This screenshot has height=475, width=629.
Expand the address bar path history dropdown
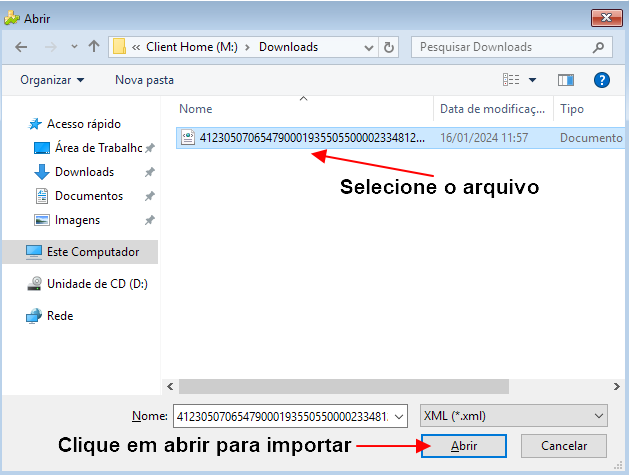(369, 48)
